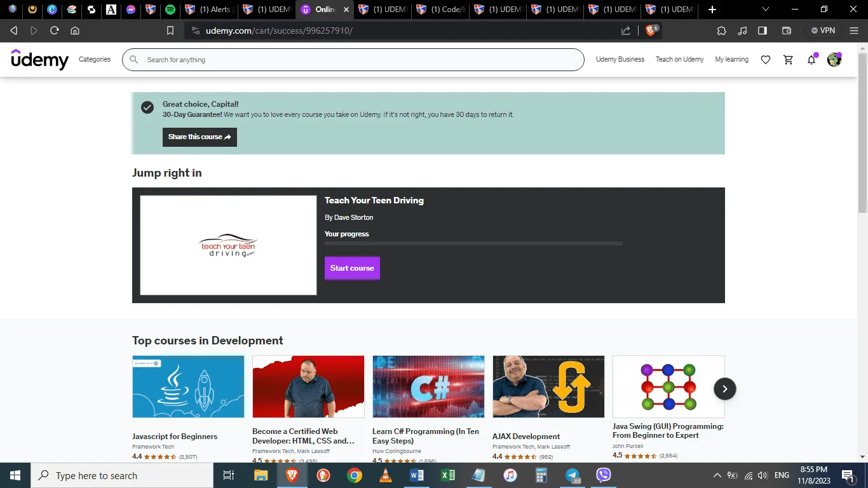Viewport: 868px width, 488px height.
Task: Click the course progress bar
Action: pos(473,244)
